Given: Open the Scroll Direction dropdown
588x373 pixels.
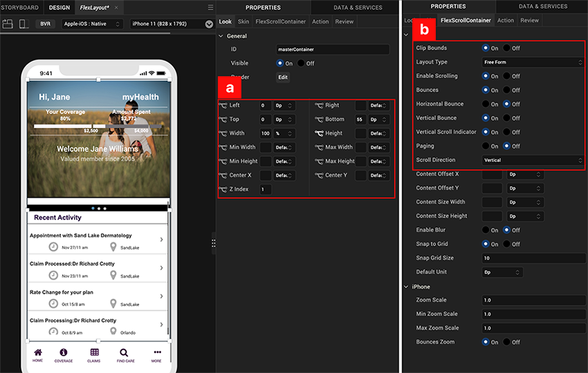Looking at the screenshot, I should point(532,160).
